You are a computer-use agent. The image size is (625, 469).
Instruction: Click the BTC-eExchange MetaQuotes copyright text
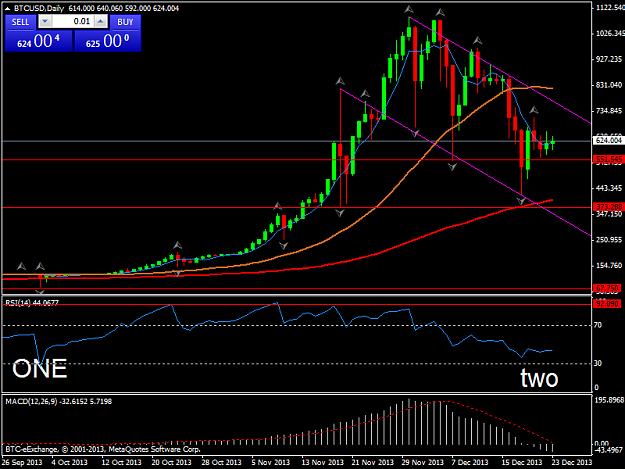click(x=103, y=449)
